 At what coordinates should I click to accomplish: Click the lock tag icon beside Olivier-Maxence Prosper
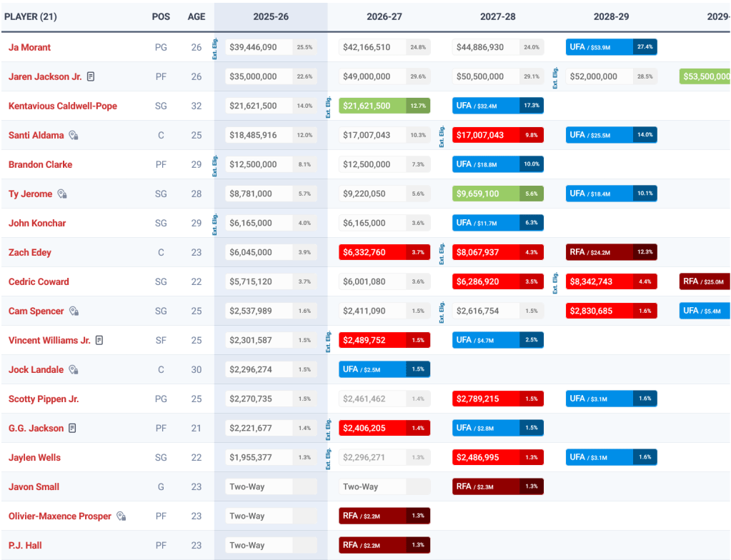[121, 516]
